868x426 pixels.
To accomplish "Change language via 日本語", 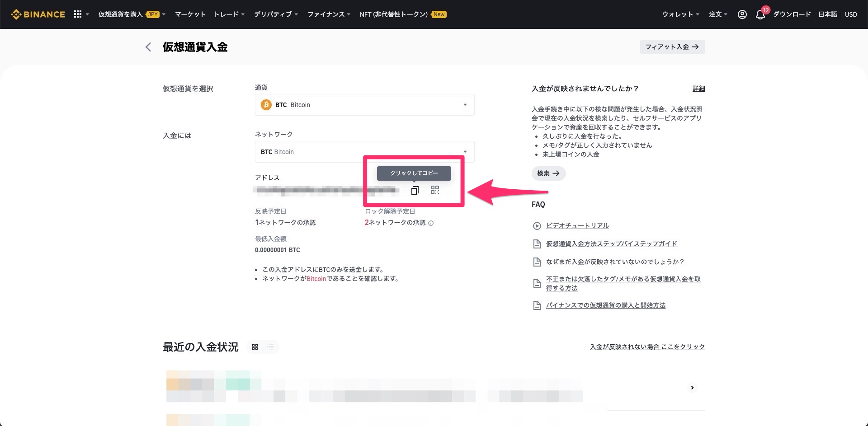I will point(828,14).
